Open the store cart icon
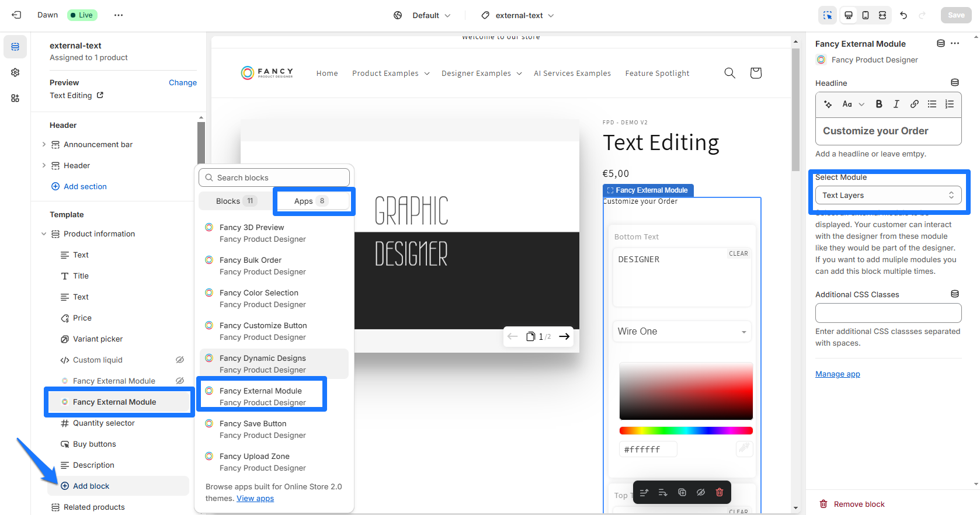 [x=756, y=73]
